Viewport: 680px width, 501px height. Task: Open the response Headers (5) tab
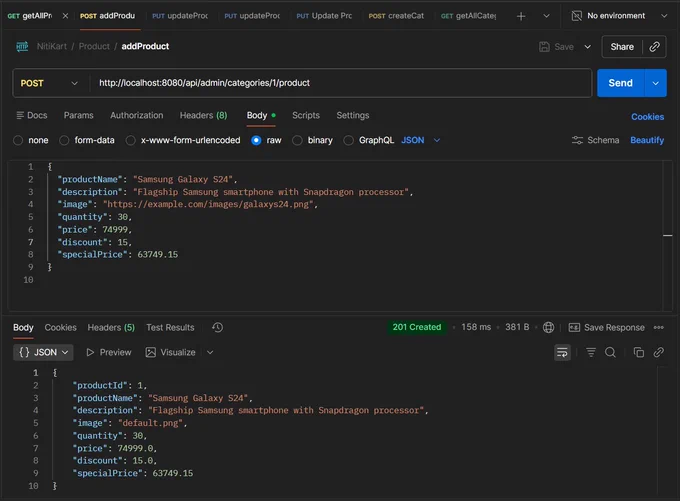(111, 327)
